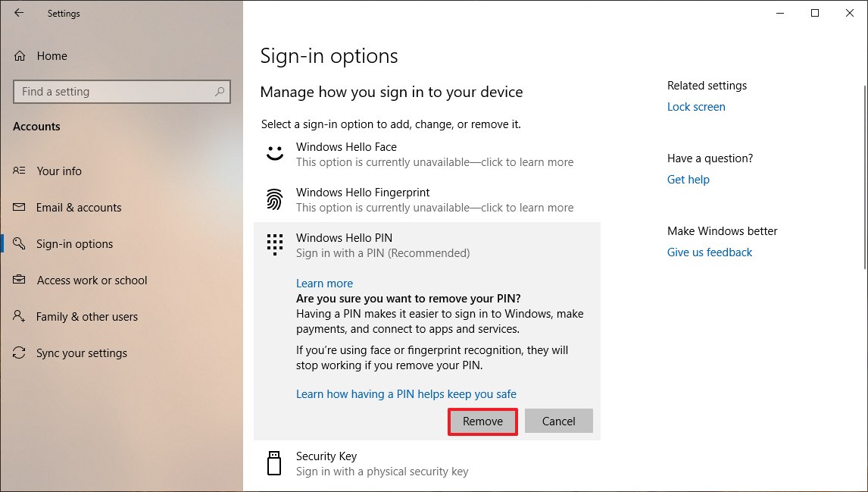The width and height of the screenshot is (868, 492).
Task: Close the Settings window
Action: [x=850, y=13]
